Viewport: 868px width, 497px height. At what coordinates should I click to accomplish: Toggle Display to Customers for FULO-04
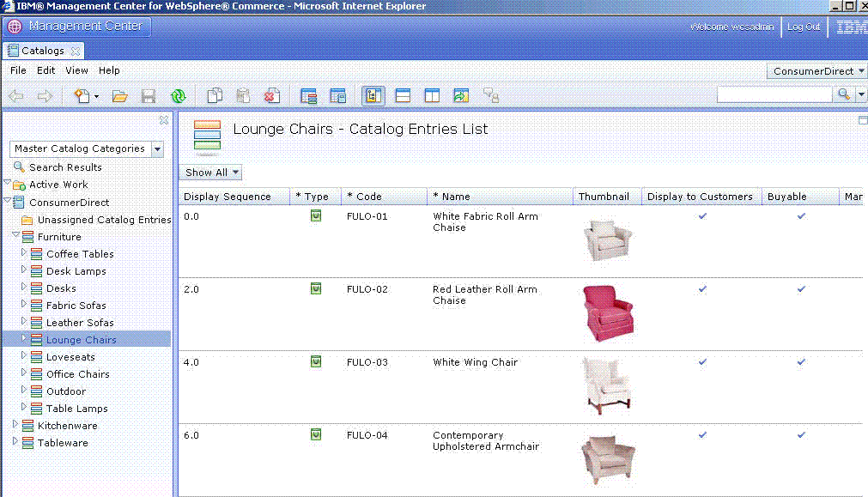pyautogui.click(x=702, y=435)
